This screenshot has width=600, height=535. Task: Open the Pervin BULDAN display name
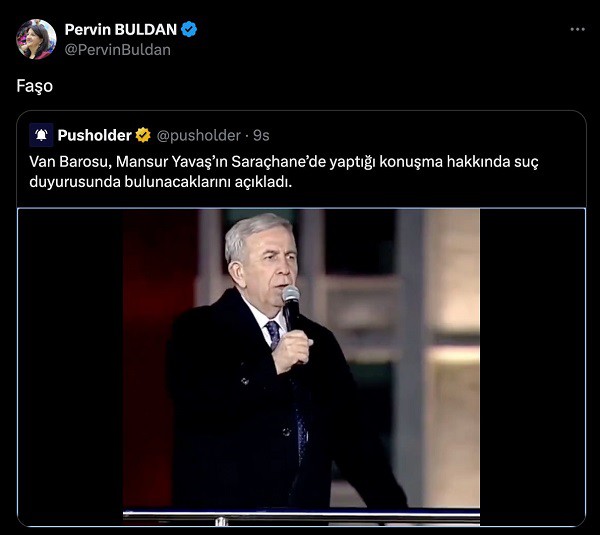[x=121, y=29]
